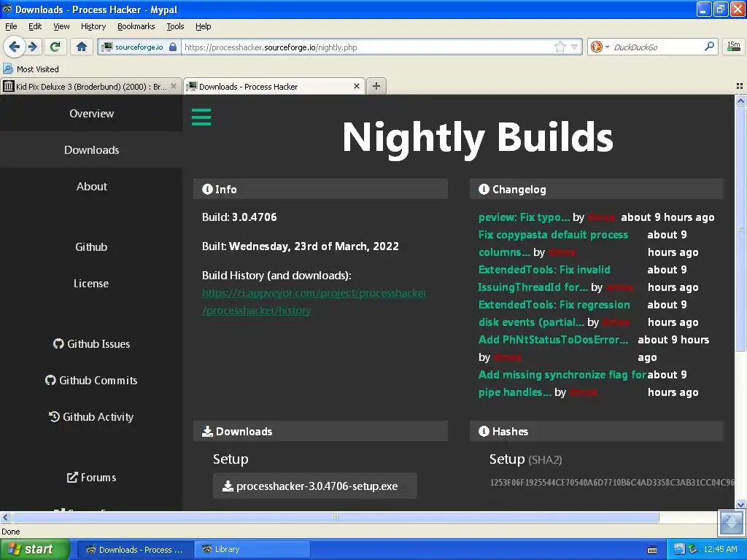Open the URL history dropdown arrow
Image resolution: width=747 pixels, height=560 pixels.
coord(575,47)
